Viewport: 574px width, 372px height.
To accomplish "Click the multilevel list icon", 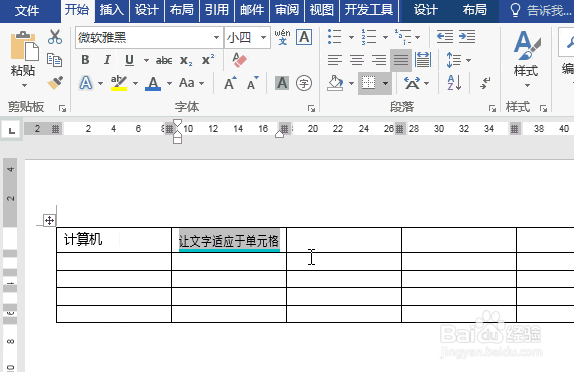I will (x=403, y=37).
